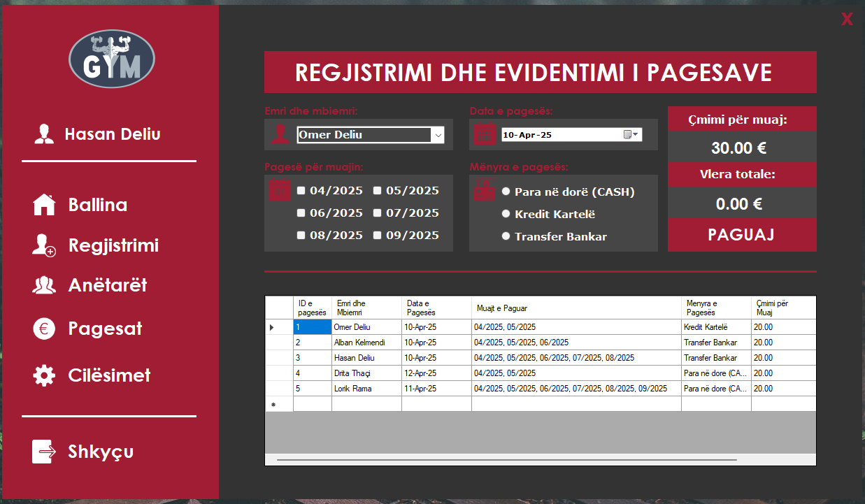Open the Emri dhe mbiemri name dropdown
Viewport: 865px width, 504px height.
pos(438,135)
